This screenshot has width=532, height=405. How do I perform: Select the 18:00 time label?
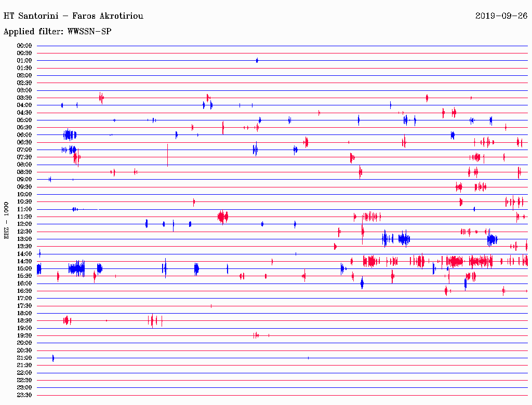coord(24,314)
